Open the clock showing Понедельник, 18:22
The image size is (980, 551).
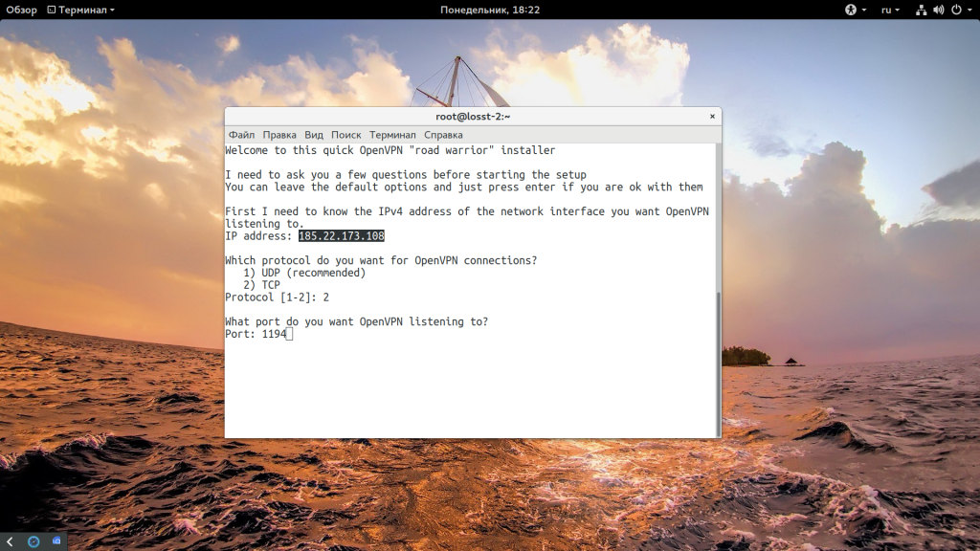[490, 10]
